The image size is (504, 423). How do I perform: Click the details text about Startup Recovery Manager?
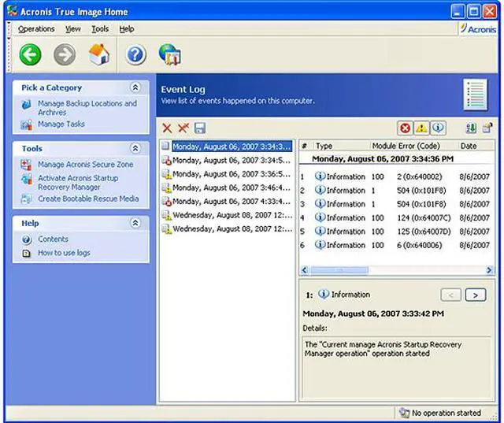click(x=383, y=349)
